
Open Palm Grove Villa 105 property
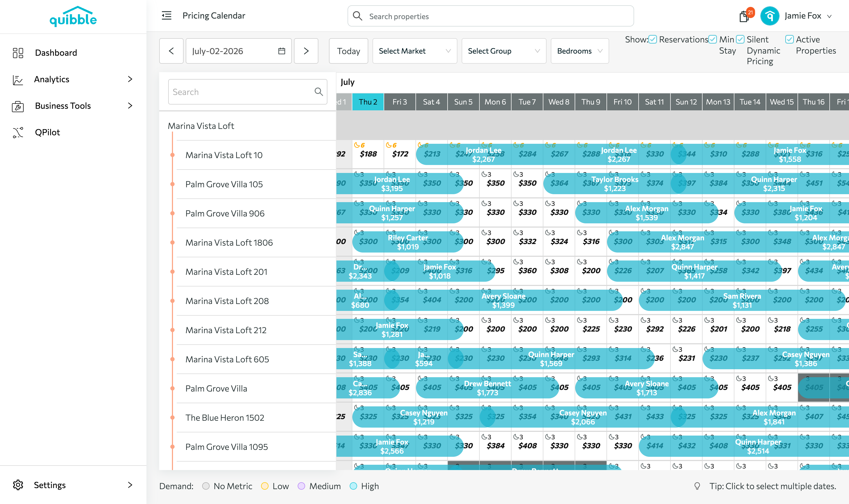(224, 184)
